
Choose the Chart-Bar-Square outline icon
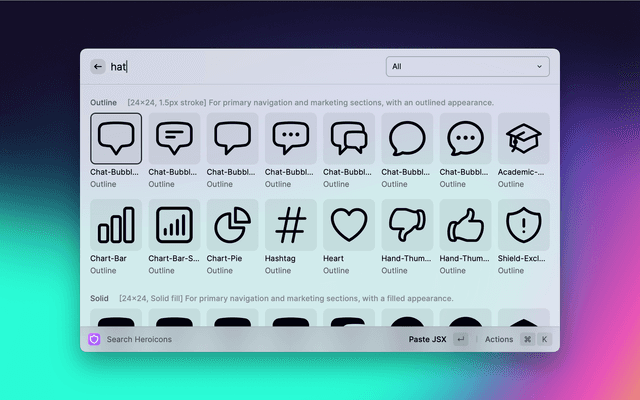click(174, 225)
